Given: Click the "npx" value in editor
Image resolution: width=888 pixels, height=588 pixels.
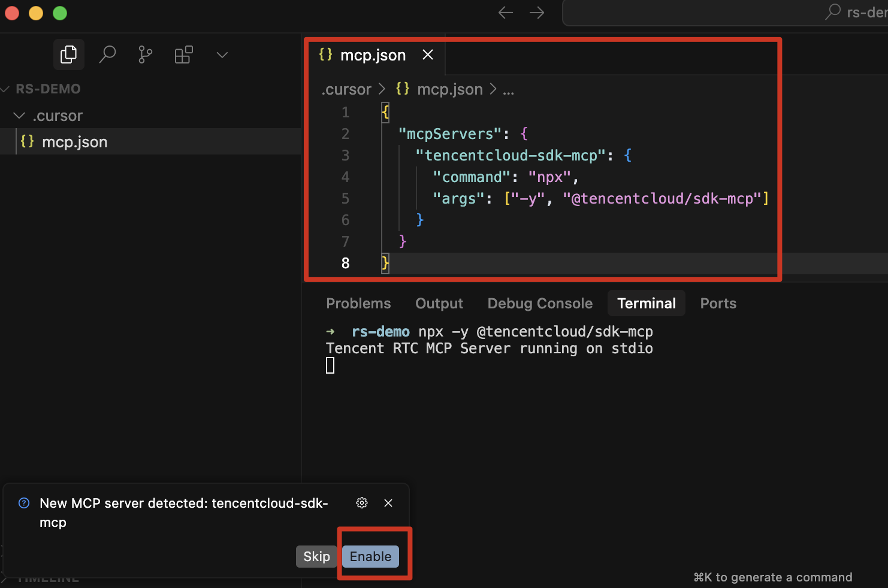Looking at the screenshot, I should click(x=549, y=177).
